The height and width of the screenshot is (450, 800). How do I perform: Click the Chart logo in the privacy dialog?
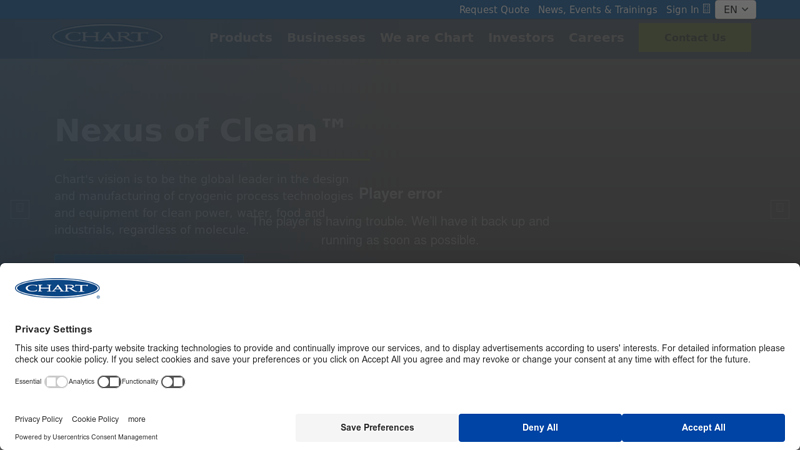point(57,288)
